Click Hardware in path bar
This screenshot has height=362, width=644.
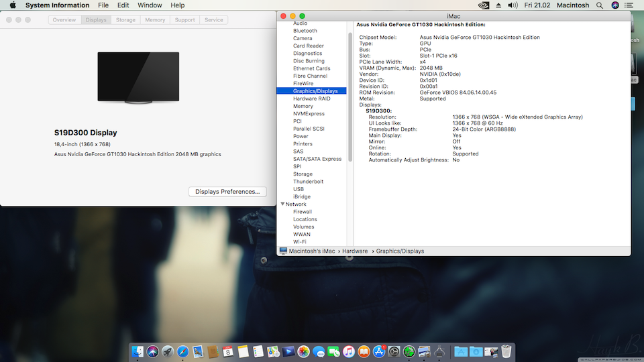[x=355, y=251]
